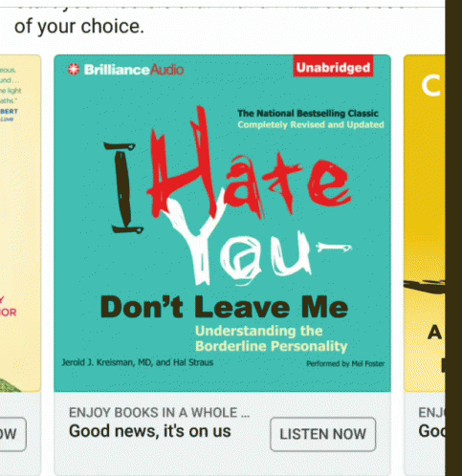Viewport: 462px width, 476px height.
Task: Click the red Unabridged badge
Action: click(x=333, y=66)
